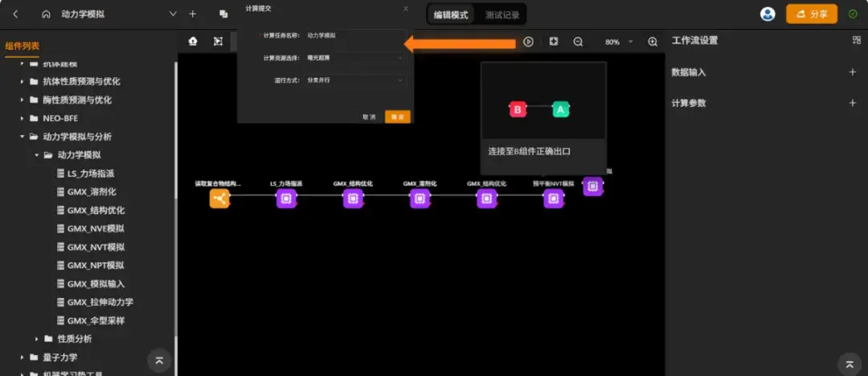Select the orange 读取复合物结构 node
Image resolution: width=868 pixels, height=376 pixels.
(x=219, y=198)
